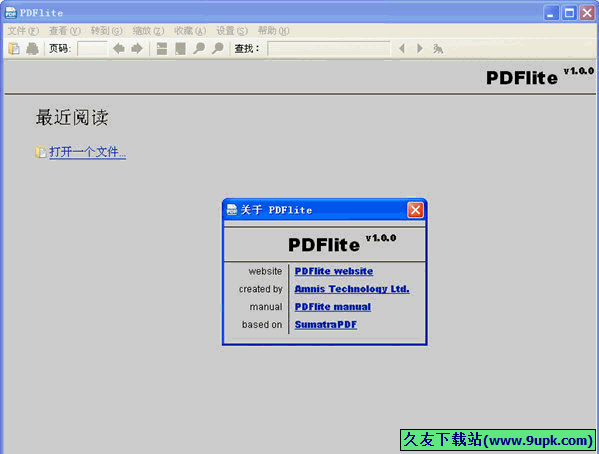Click the 'based on' label
The height and width of the screenshot is (454, 599).
[x=262, y=325]
